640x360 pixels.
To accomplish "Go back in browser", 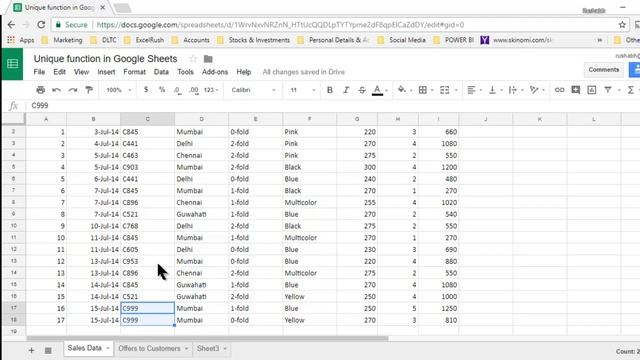I will [11, 25].
